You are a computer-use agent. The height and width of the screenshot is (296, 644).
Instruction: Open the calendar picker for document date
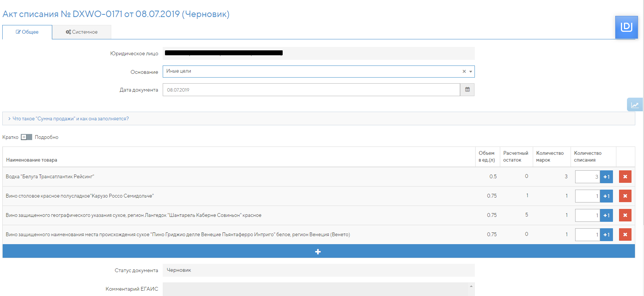467,90
